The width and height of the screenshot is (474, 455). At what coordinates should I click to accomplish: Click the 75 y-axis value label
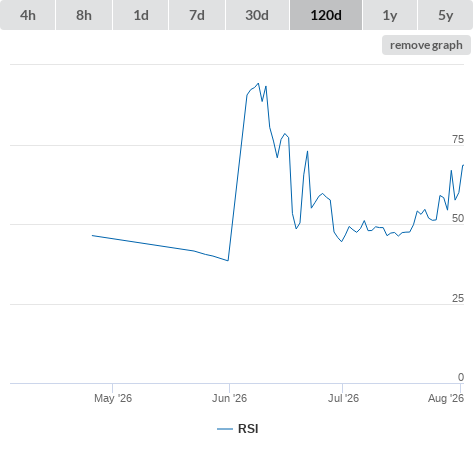[458, 139]
